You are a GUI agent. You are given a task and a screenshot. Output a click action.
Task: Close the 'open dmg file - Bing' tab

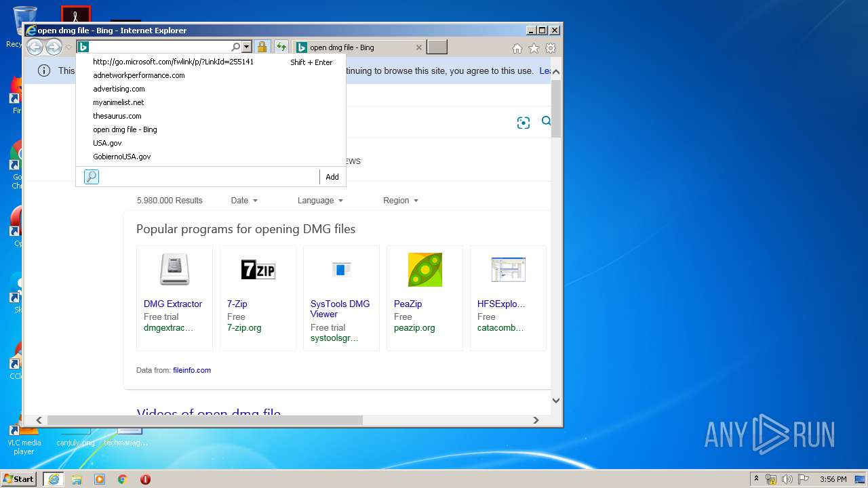point(418,47)
